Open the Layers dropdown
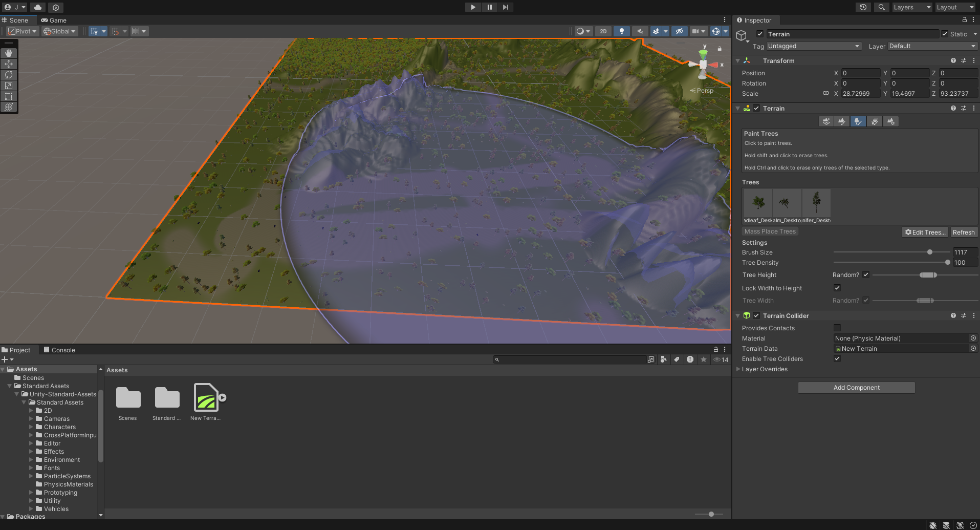This screenshot has width=980, height=530. pos(912,7)
